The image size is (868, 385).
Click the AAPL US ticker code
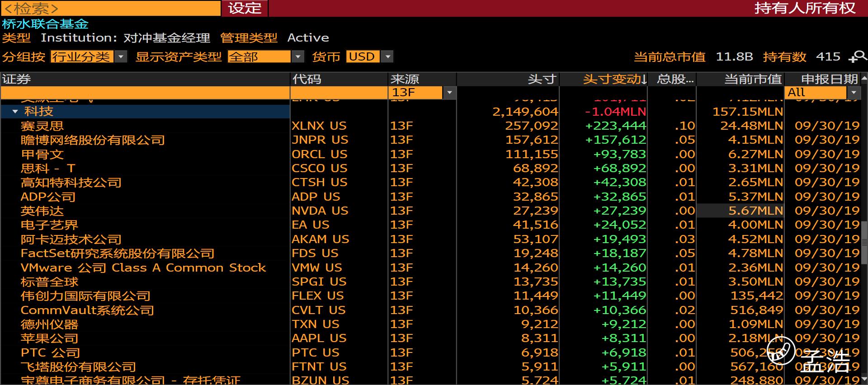pos(319,338)
